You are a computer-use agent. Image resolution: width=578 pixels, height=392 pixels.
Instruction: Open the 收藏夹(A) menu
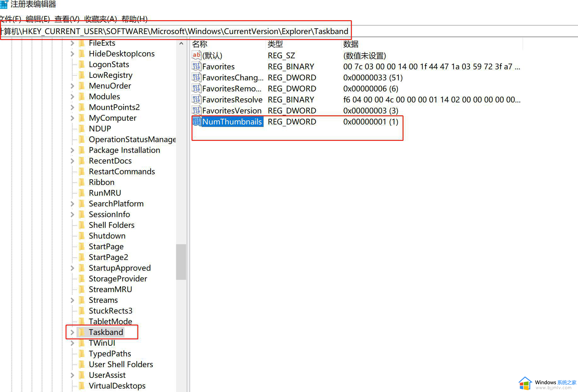100,19
